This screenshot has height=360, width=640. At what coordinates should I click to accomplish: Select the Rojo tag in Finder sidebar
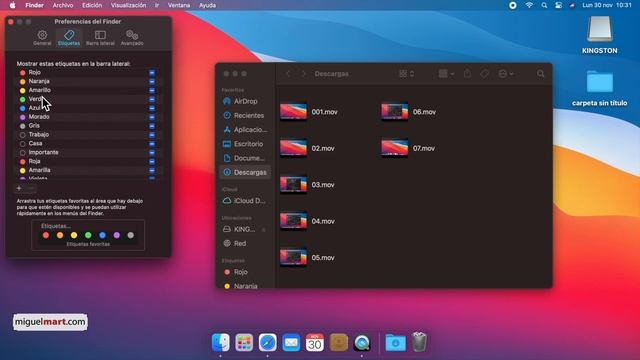click(245, 272)
